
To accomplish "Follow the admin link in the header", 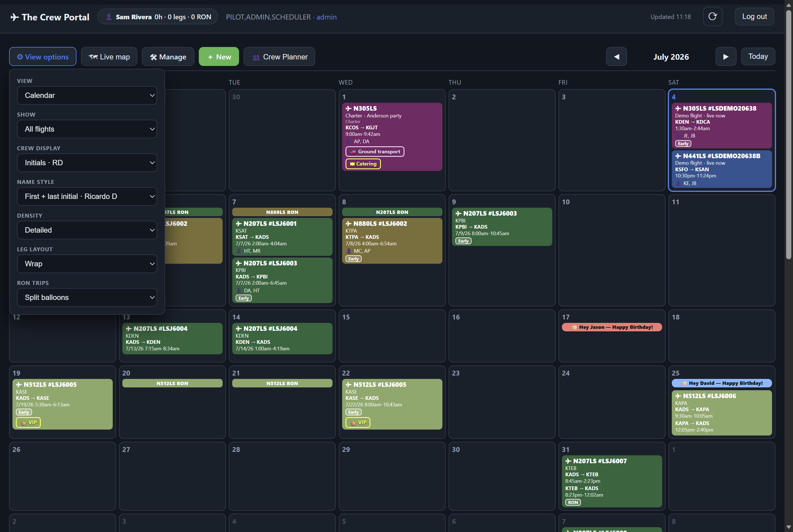I will [x=326, y=17].
